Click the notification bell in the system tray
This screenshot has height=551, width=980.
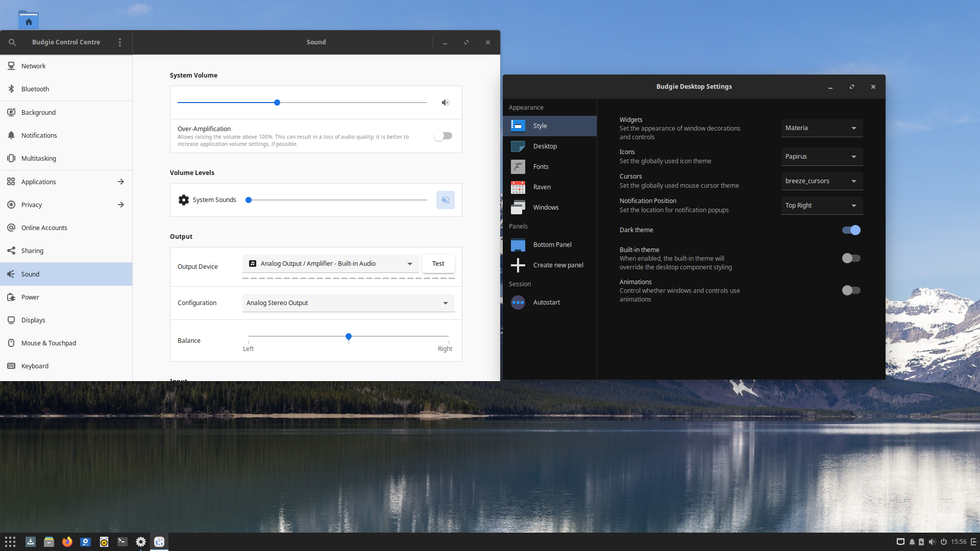pyautogui.click(x=912, y=542)
